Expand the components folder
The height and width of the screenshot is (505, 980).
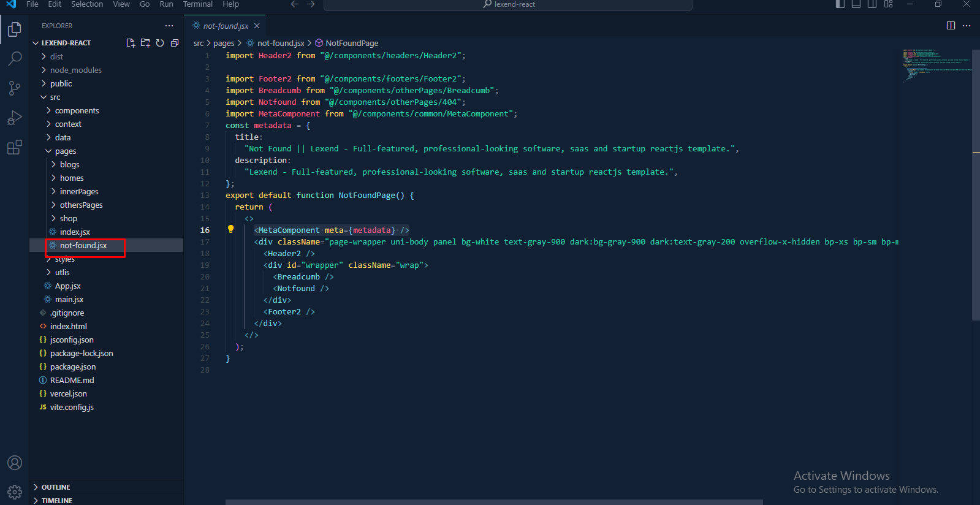pos(77,111)
